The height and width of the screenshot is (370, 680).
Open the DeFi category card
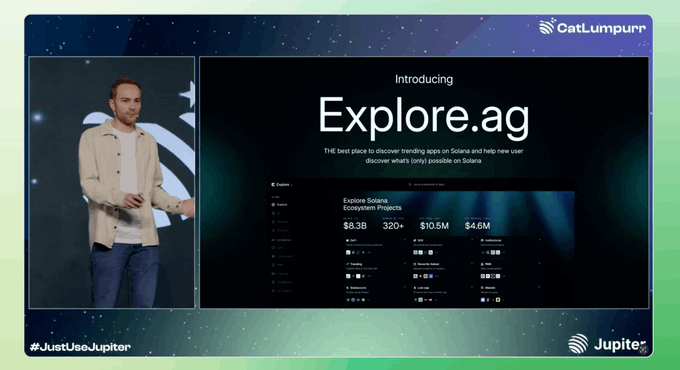[375, 246]
